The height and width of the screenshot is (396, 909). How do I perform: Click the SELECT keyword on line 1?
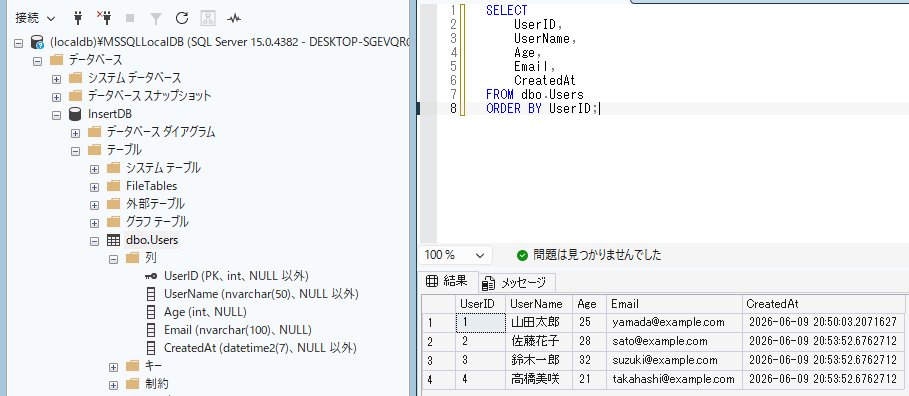507,10
